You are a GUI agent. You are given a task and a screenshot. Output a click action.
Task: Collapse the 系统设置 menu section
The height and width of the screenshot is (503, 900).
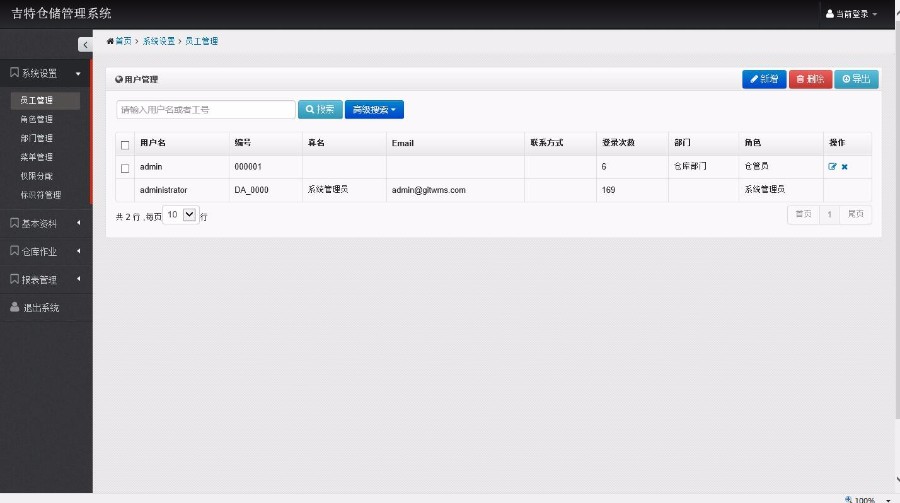pyautogui.click(x=45, y=73)
